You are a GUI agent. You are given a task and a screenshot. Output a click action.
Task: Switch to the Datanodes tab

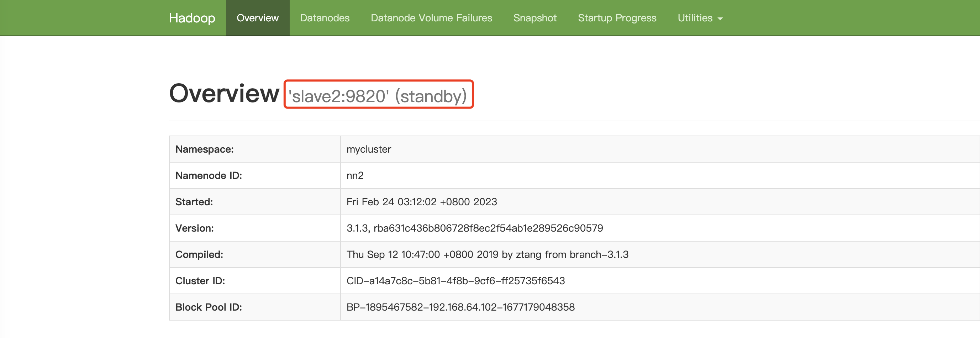click(325, 18)
